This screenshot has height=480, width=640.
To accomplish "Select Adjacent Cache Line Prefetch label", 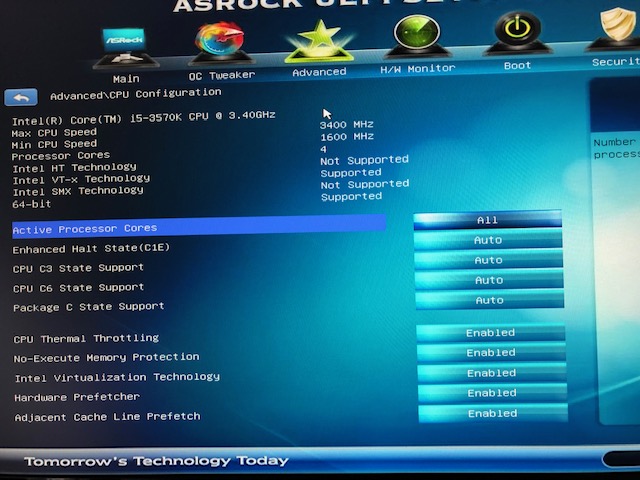I will pos(107,417).
